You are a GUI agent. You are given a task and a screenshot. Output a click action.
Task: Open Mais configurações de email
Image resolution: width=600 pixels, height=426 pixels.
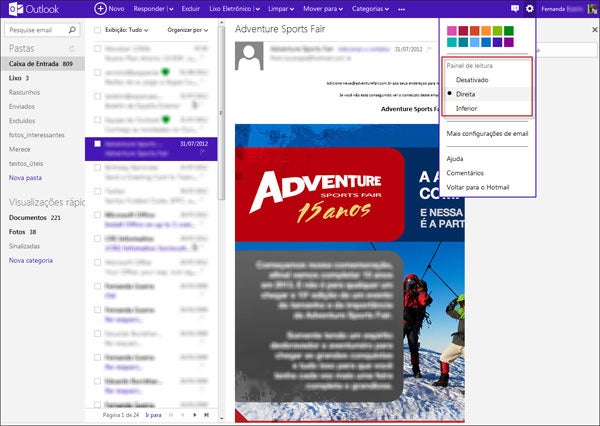tap(486, 133)
